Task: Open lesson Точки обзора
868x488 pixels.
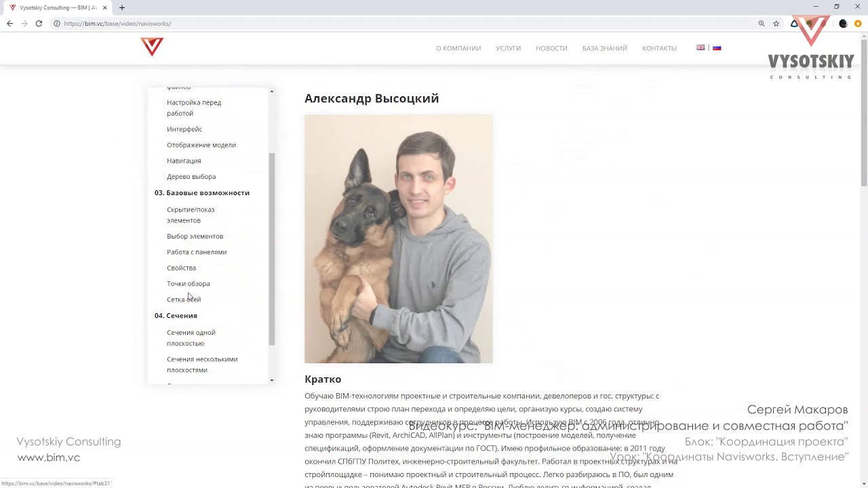Action: [x=188, y=283]
